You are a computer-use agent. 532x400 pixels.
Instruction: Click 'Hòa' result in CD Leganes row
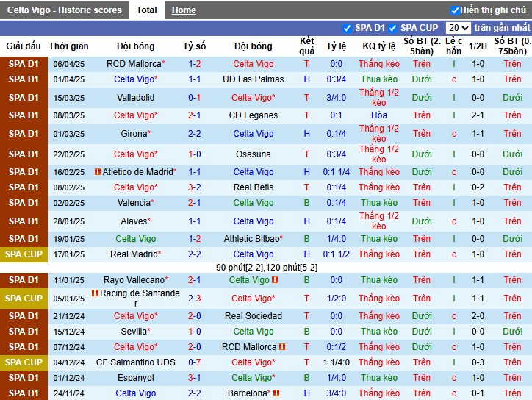point(379,115)
